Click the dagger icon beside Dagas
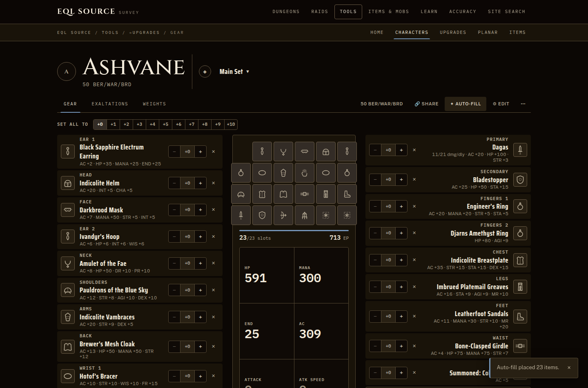Screen dimensions: 588x388 click(520, 150)
